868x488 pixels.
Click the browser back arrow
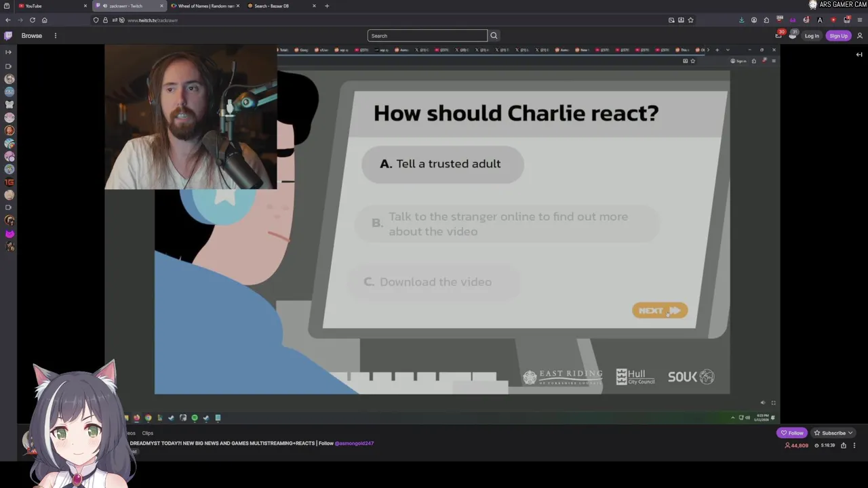pos(8,20)
